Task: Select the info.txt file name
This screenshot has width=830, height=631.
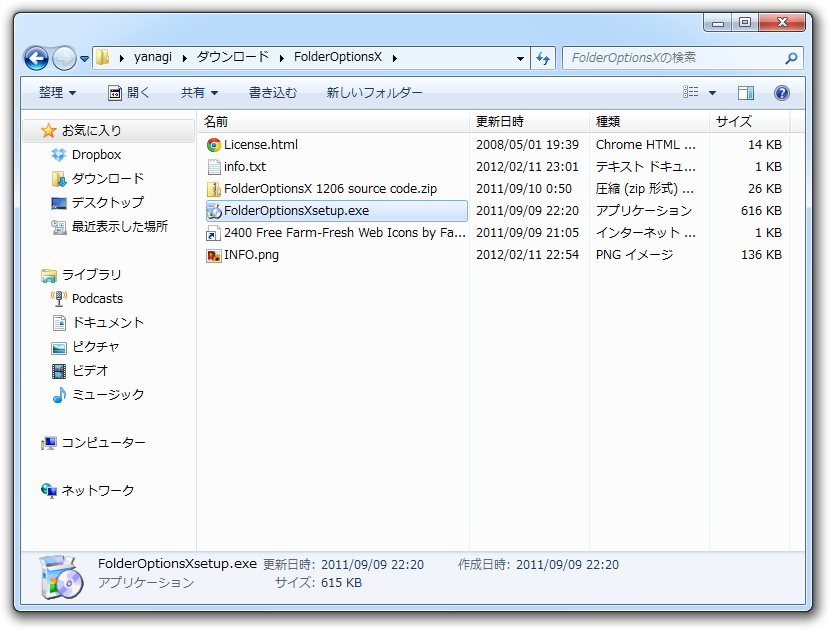Action: pos(245,167)
